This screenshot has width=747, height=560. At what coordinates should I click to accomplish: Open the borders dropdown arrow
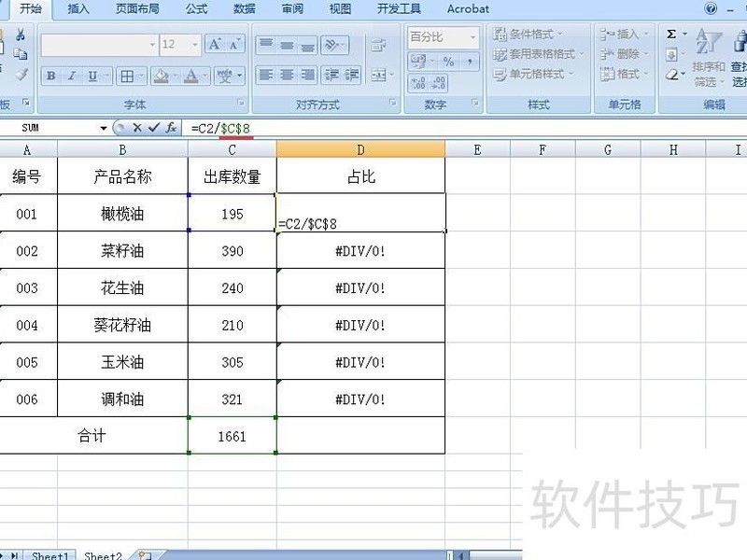[x=141, y=77]
